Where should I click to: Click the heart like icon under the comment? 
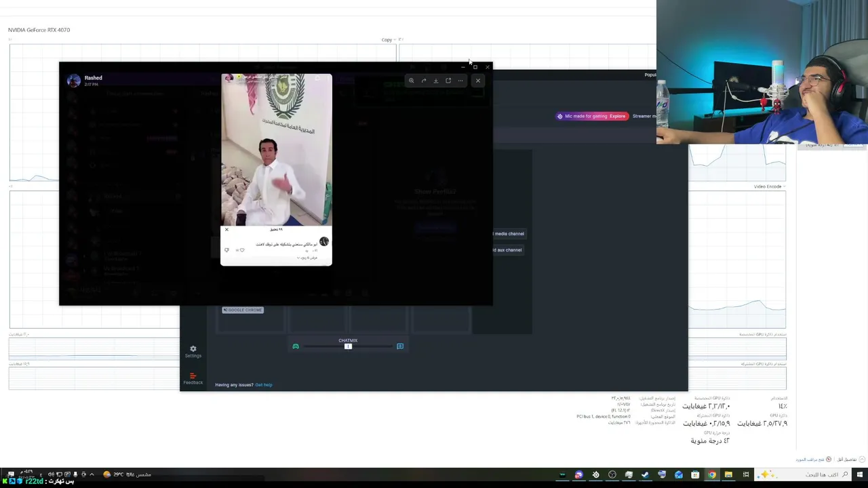pos(242,250)
